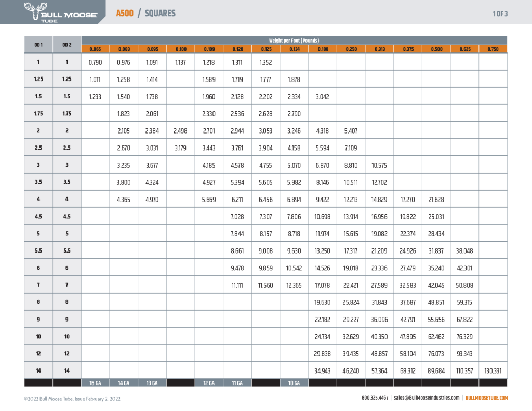Click the orange 0.065 thickness header
Screen dimensions: 532x411
tap(95, 49)
